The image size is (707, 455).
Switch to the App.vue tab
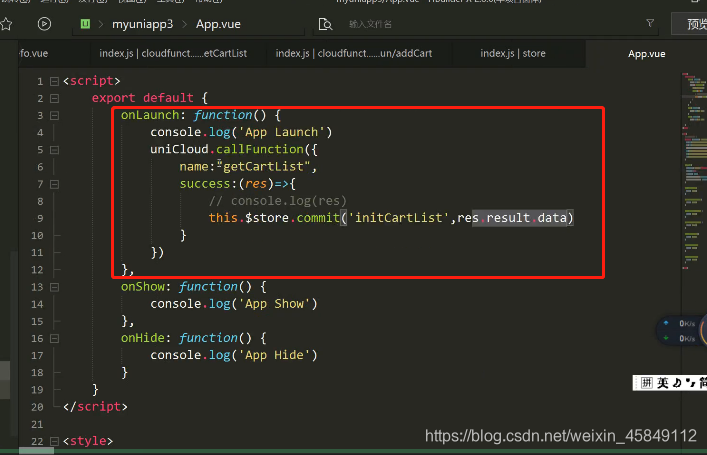pos(647,54)
